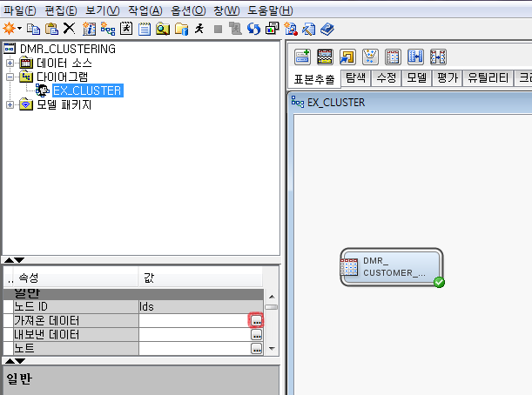Click the properties scrollbar down arrow
Screen dimensions: 532x395
point(272,349)
